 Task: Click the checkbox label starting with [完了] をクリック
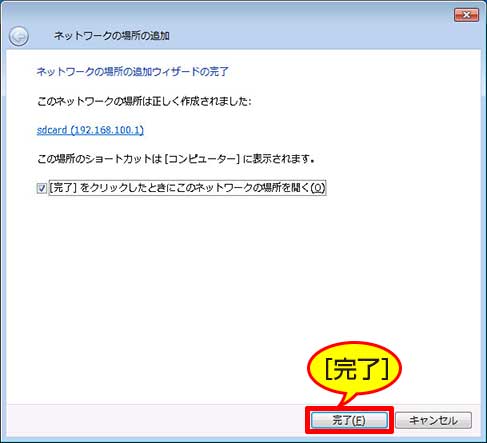(x=187, y=188)
